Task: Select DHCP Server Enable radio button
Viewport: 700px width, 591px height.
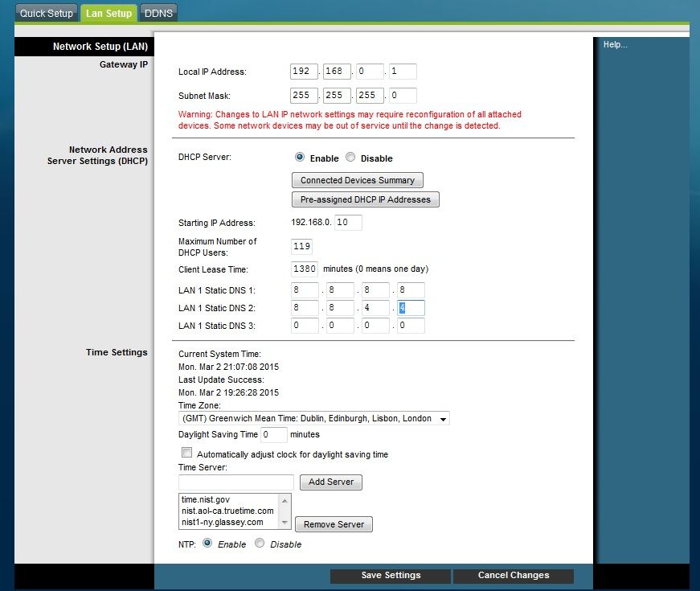Action: coord(300,158)
